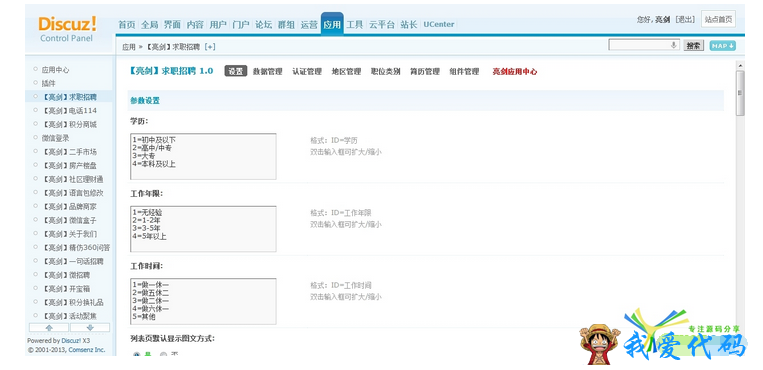Open the 门户 top menu
This screenshot has height=370, width=763.
[x=241, y=24]
